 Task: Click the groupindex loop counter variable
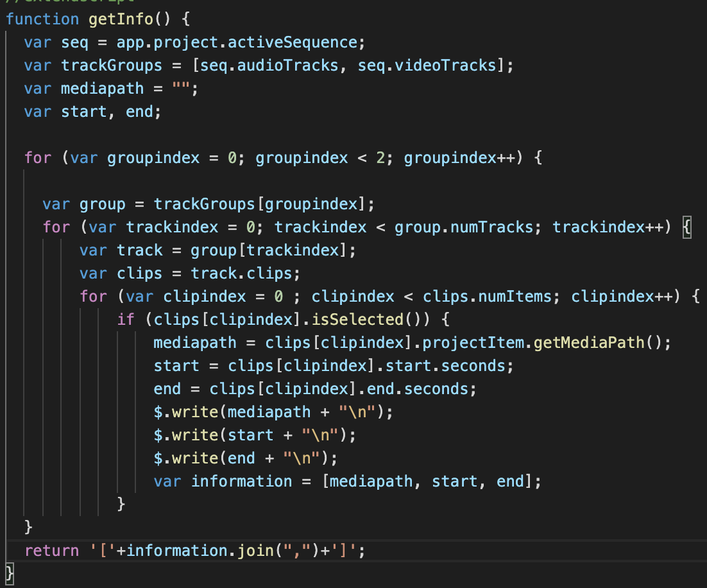[x=153, y=157]
